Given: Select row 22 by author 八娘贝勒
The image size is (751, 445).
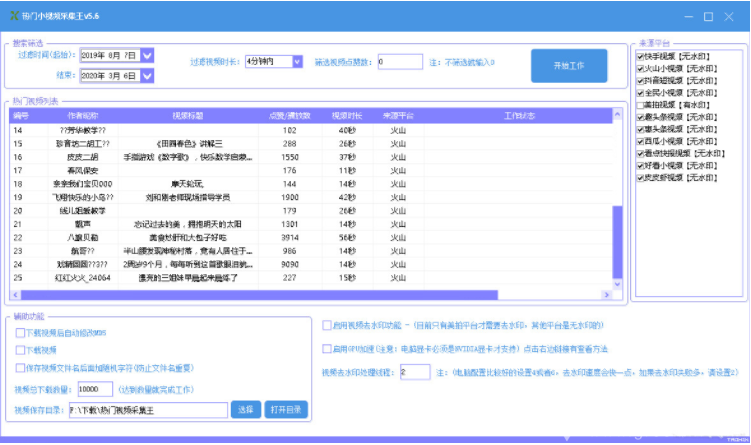Looking at the screenshot, I should coord(311,238).
